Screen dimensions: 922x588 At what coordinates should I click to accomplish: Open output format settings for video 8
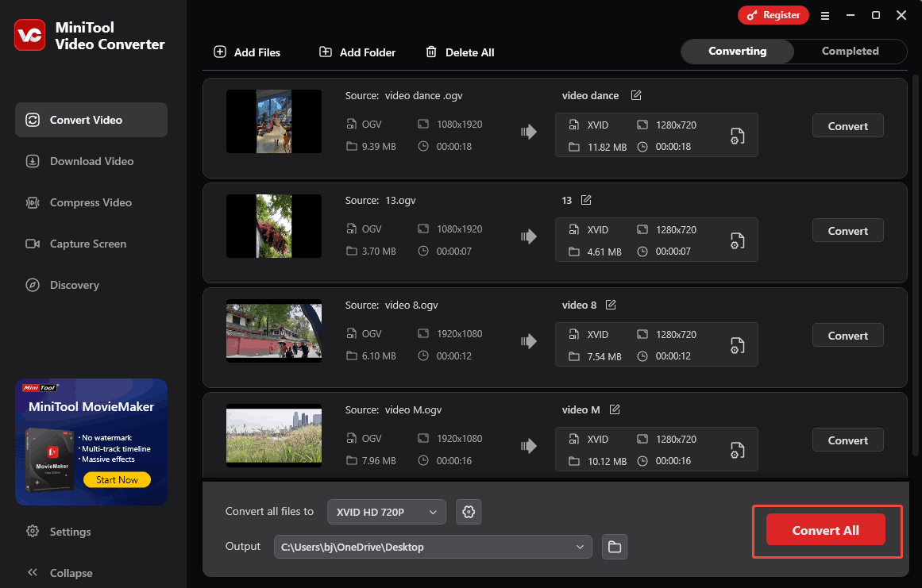[738, 345]
